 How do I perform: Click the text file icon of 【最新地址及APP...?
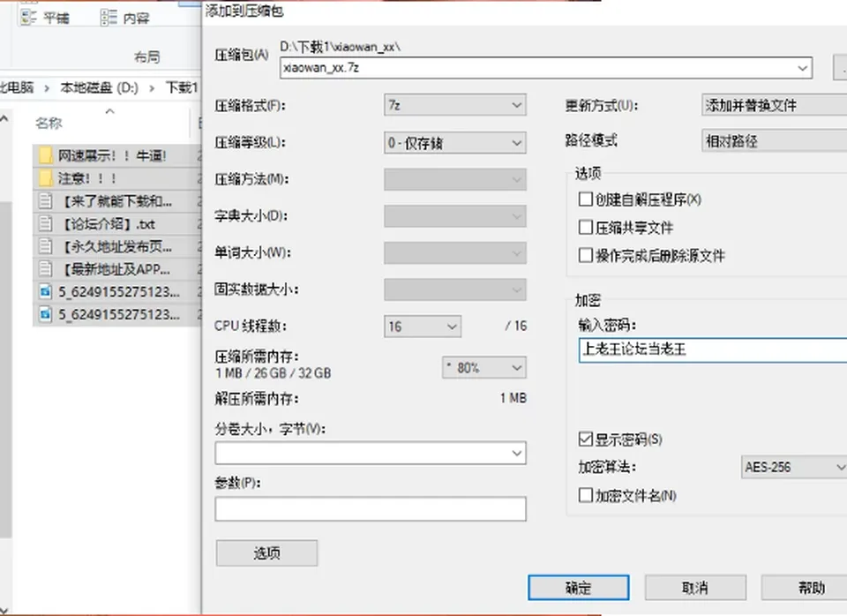(x=46, y=269)
